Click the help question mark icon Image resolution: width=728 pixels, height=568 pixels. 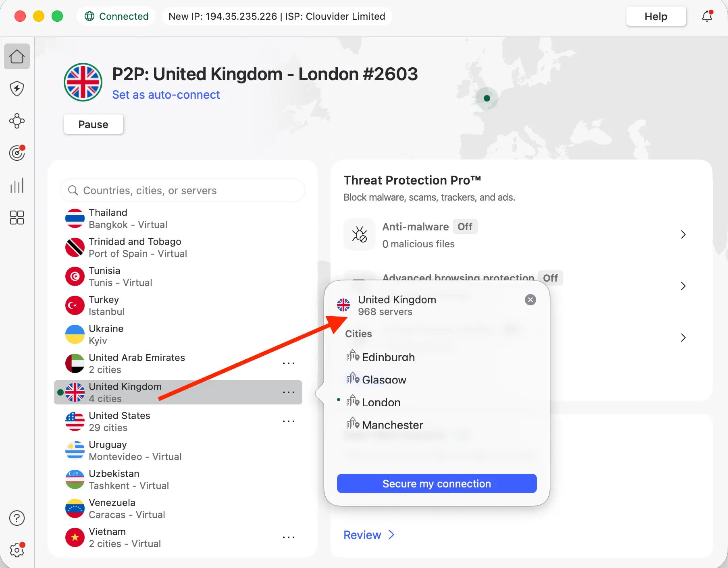click(17, 518)
